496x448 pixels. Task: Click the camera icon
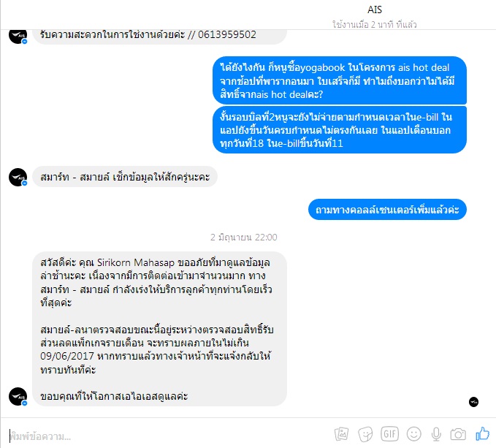(458, 434)
